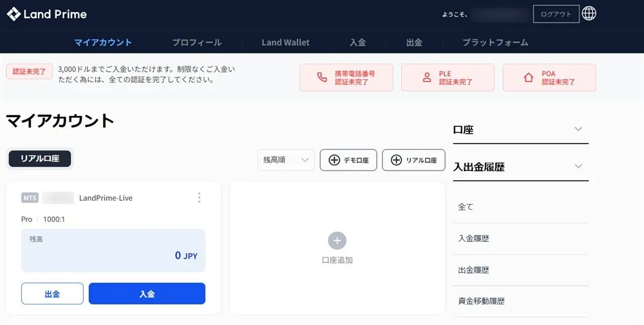Image resolution: width=644 pixels, height=325 pixels.
Task: Click the person icon for PLE
Action: pos(427,78)
